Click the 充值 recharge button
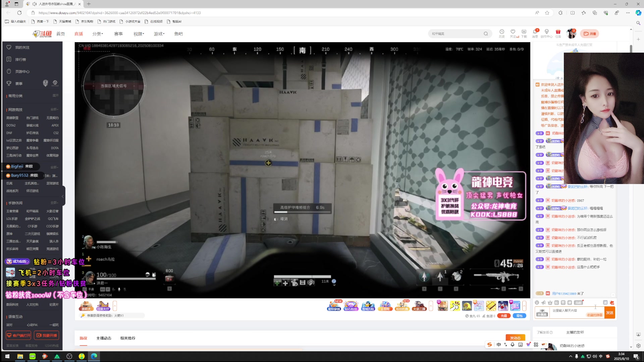 point(504,316)
